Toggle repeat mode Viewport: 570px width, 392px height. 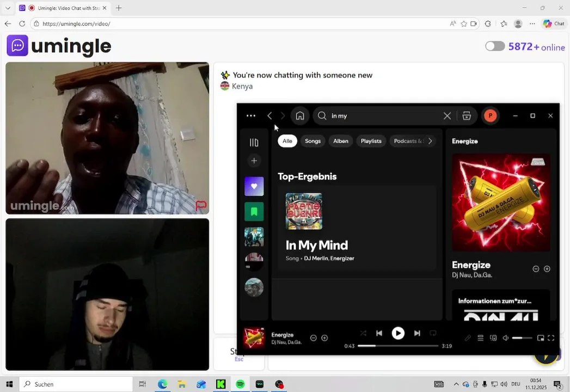[433, 333]
